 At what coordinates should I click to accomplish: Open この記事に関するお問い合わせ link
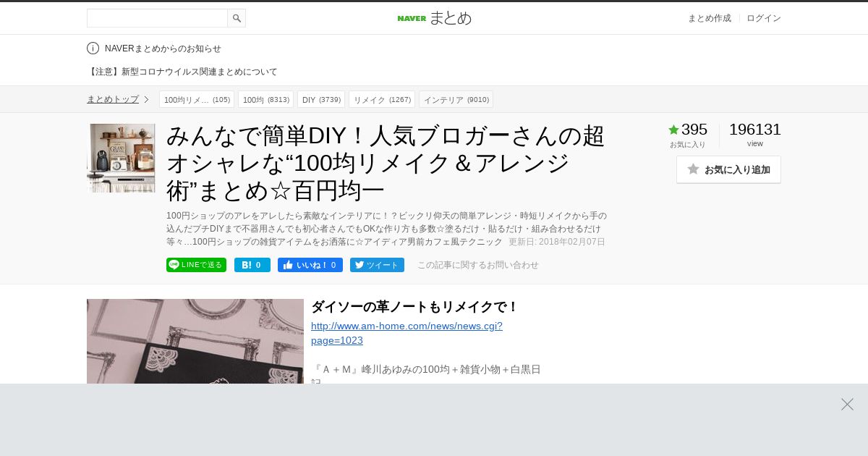pos(478,265)
